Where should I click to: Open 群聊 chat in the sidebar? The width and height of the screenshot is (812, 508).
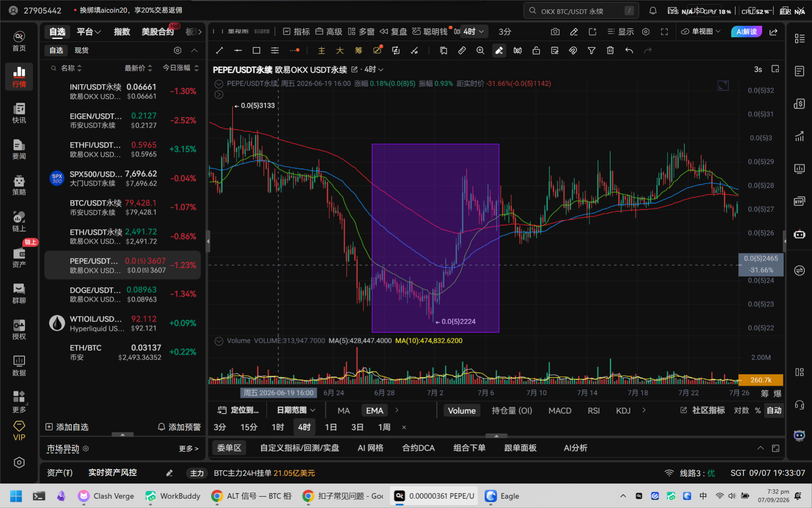19,294
